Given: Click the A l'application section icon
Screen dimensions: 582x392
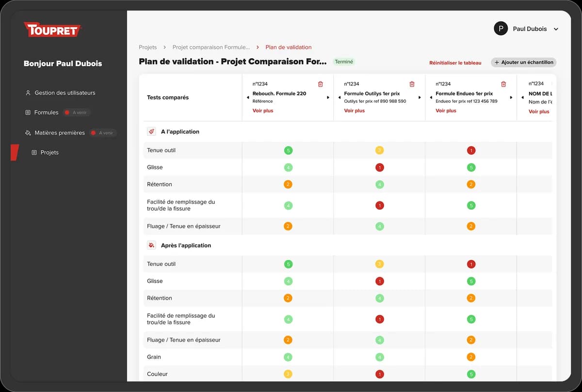Looking at the screenshot, I should 151,131.
